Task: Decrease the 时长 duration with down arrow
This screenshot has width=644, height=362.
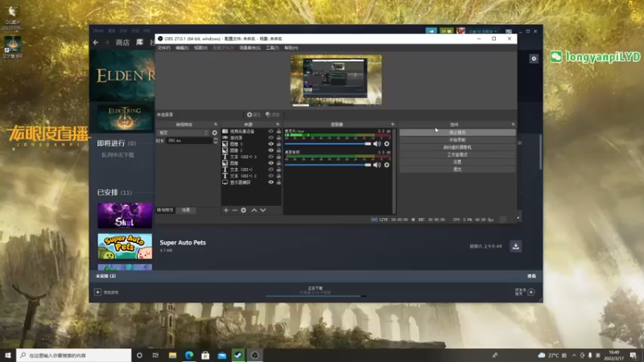Action: [216, 142]
